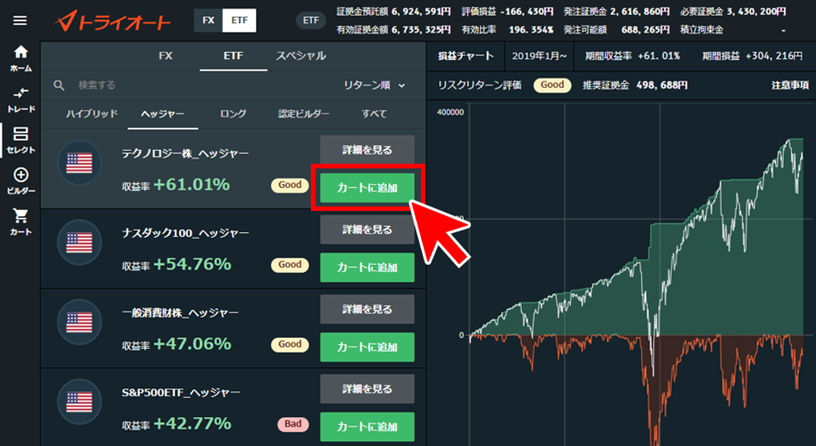Click the Good badge of ナスダック100_ヘッジャー

pyautogui.click(x=290, y=265)
